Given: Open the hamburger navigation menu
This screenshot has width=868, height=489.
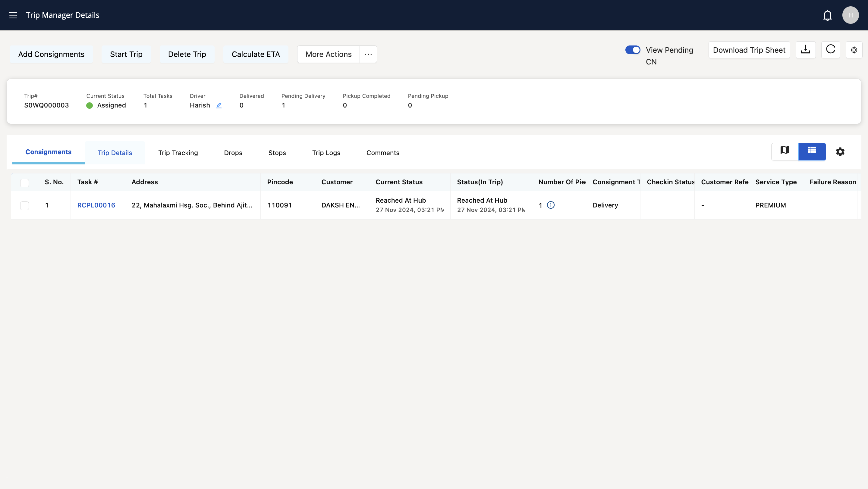Looking at the screenshot, I should (13, 15).
